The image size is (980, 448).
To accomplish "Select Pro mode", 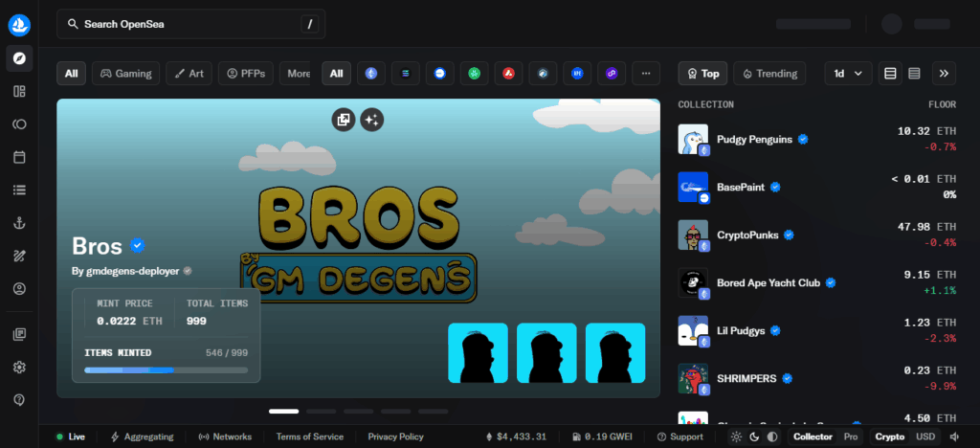I will point(851,437).
